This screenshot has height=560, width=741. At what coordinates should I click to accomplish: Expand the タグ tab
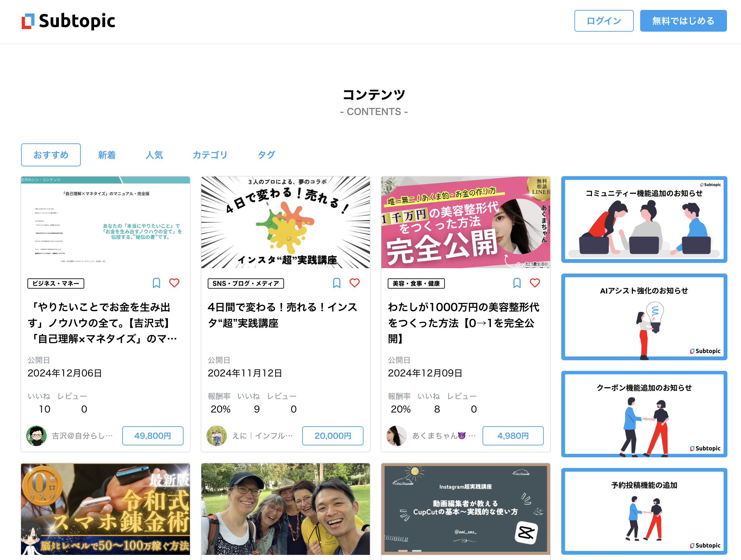pyautogui.click(x=266, y=155)
